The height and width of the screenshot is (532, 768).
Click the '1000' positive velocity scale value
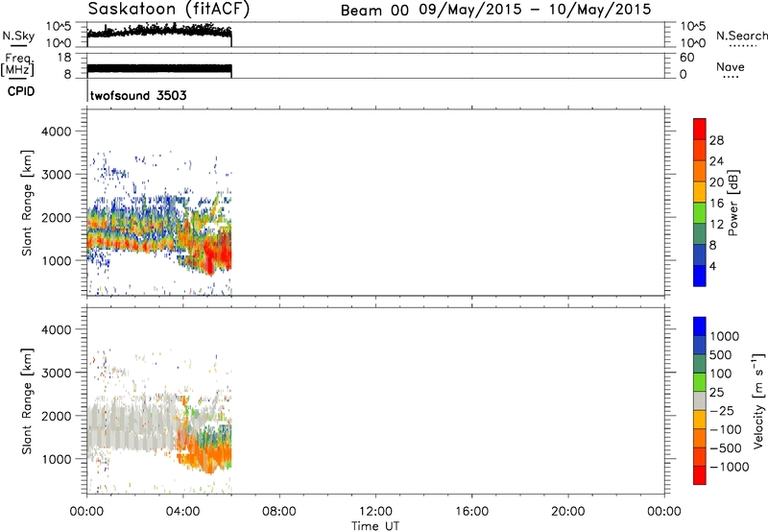[x=724, y=336]
